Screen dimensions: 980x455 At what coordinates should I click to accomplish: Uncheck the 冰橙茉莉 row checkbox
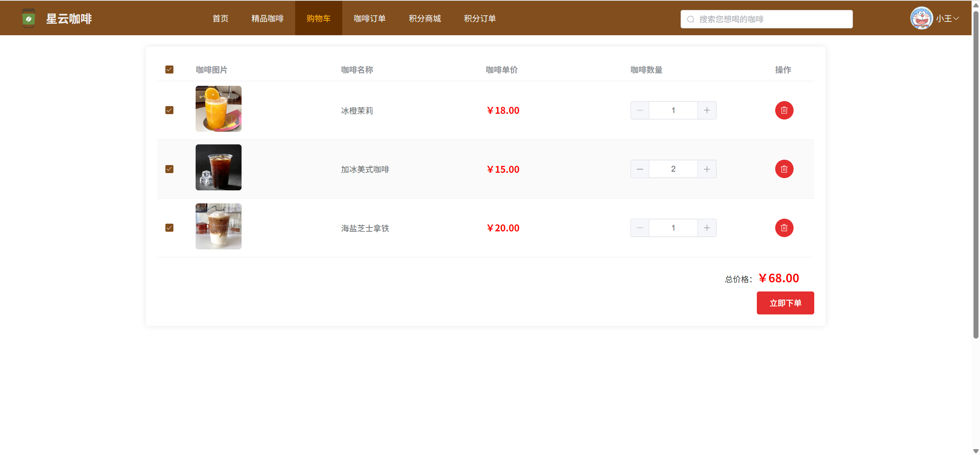coord(169,110)
